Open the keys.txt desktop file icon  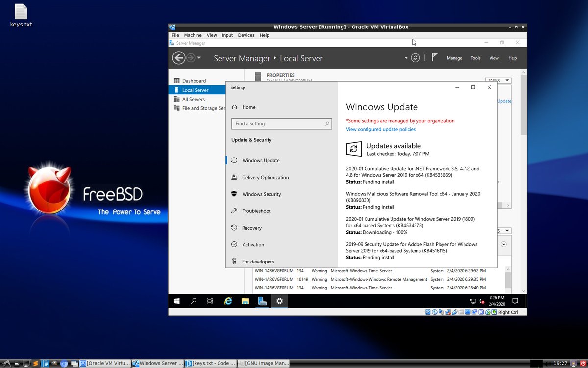pos(21,11)
